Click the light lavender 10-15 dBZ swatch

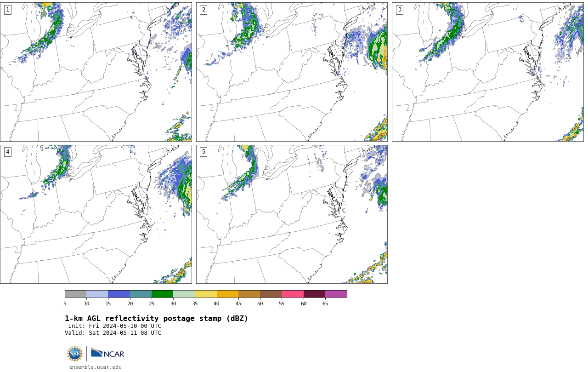point(97,294)
